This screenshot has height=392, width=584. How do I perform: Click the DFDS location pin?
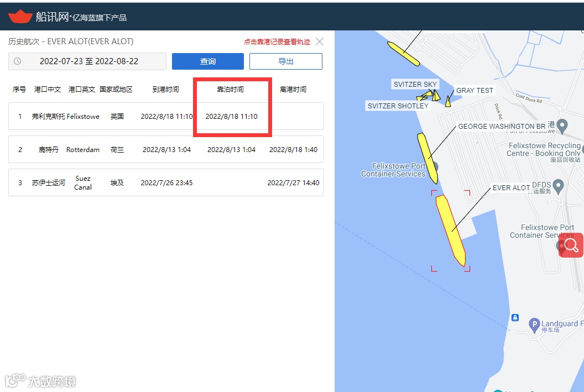tap(558, 186)
